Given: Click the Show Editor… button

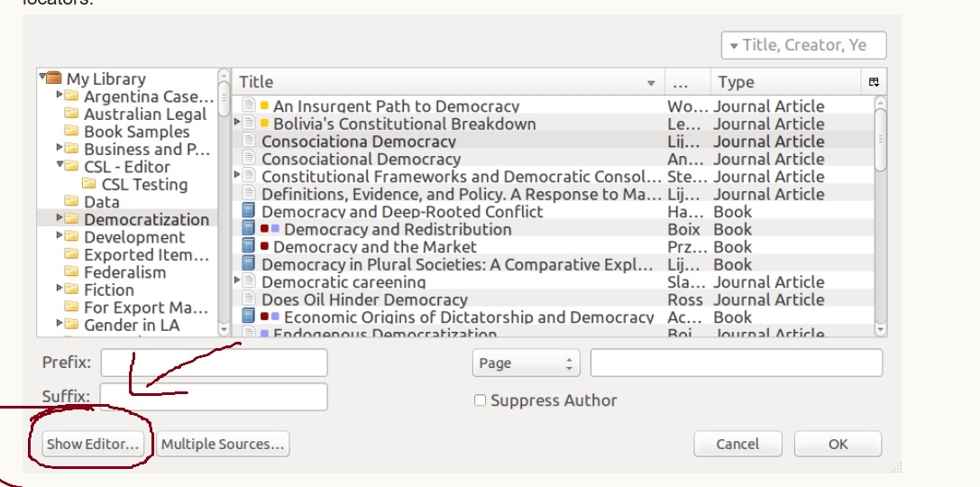Looking at the screenshot, I should tap(93, 444).
